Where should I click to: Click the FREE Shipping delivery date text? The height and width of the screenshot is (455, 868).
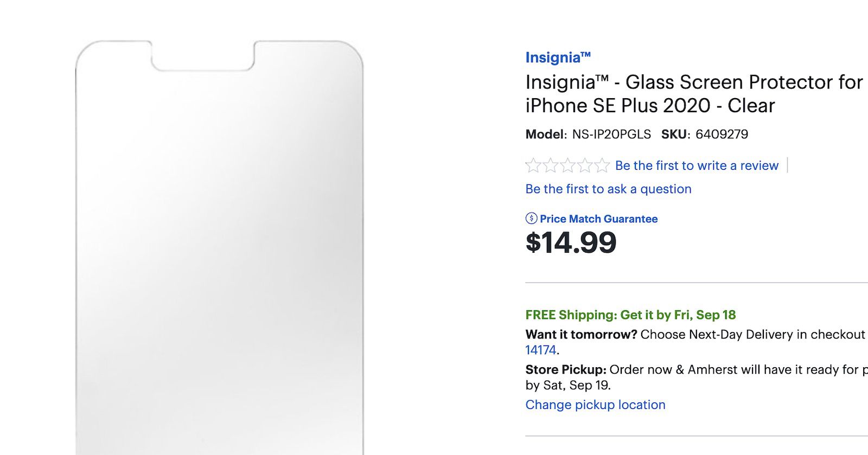pos(630,315)
